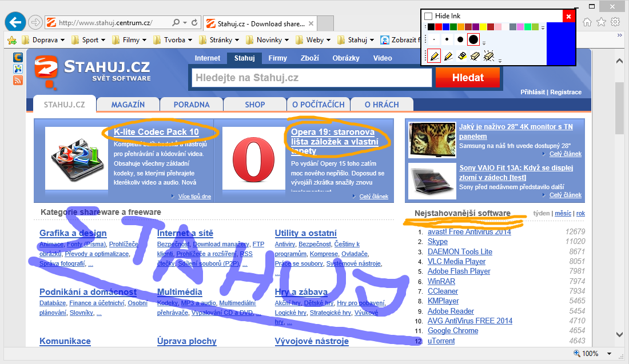
Task: Show monthly downloads via měsíc link
Action: 563,213
